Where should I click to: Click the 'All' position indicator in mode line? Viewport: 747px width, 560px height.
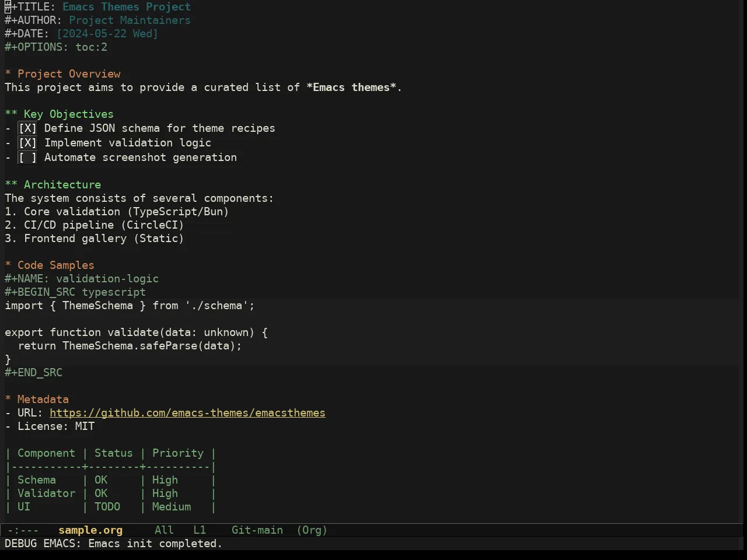point(164,530)
